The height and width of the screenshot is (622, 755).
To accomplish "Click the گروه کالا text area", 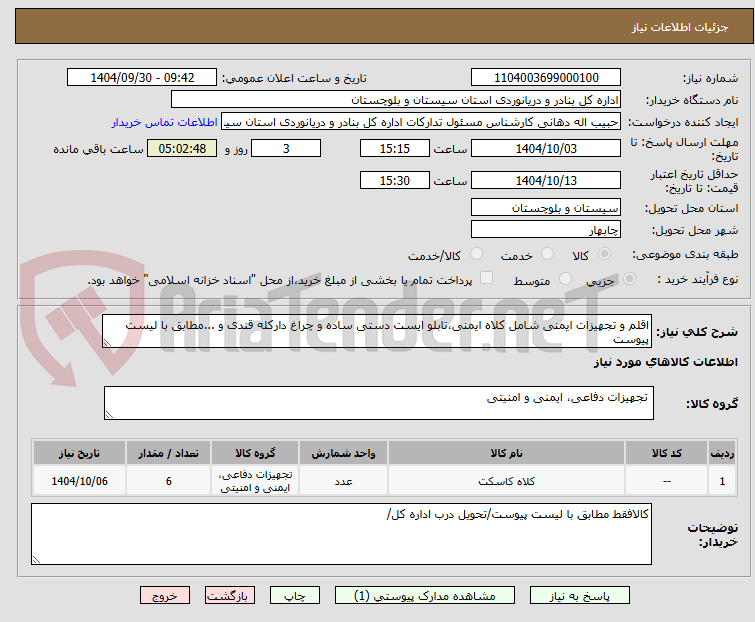I will pos(378,403).
